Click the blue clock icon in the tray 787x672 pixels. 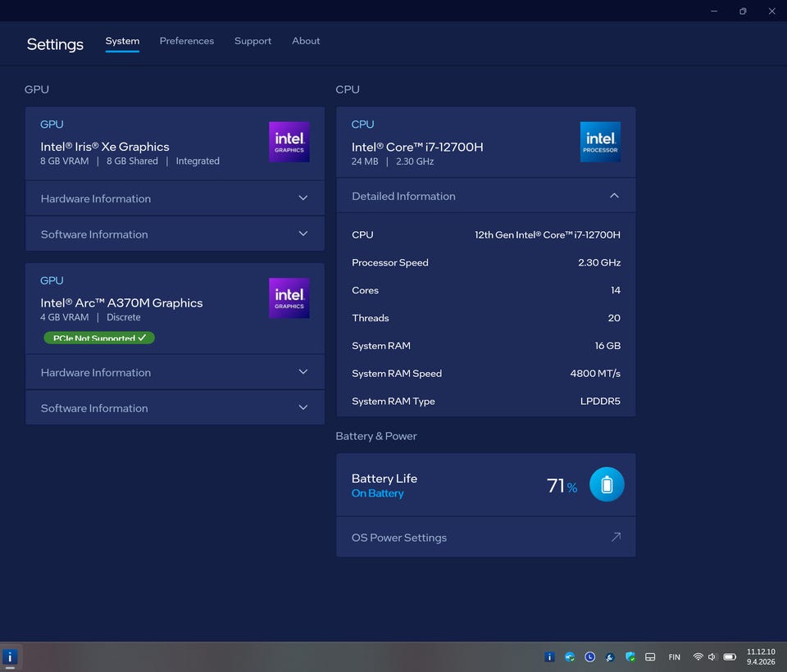pyautogui.click(x=590, y=656)
